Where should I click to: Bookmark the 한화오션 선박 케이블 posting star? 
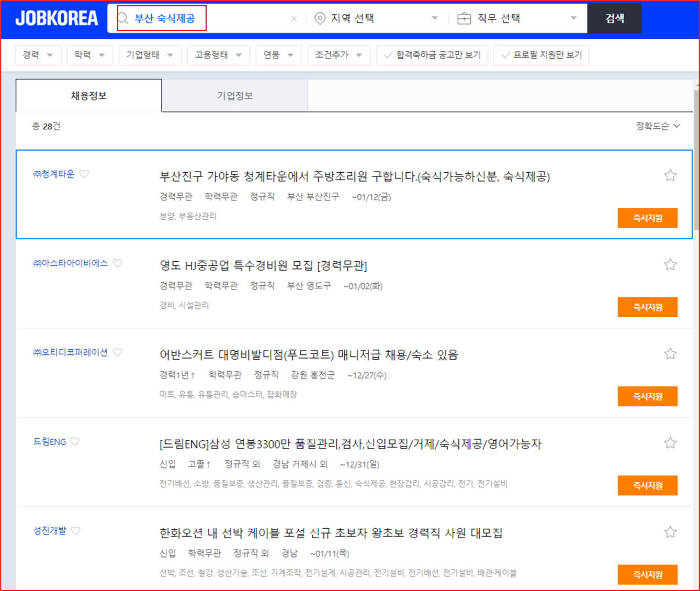[670, 532]
